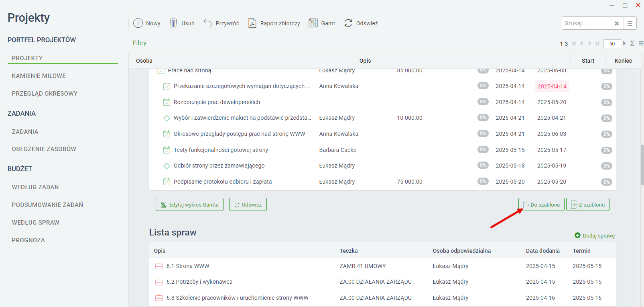644x307 pixels.
Task: Click the vertical scrollbar thumb
Action: [x=642, y=165]
